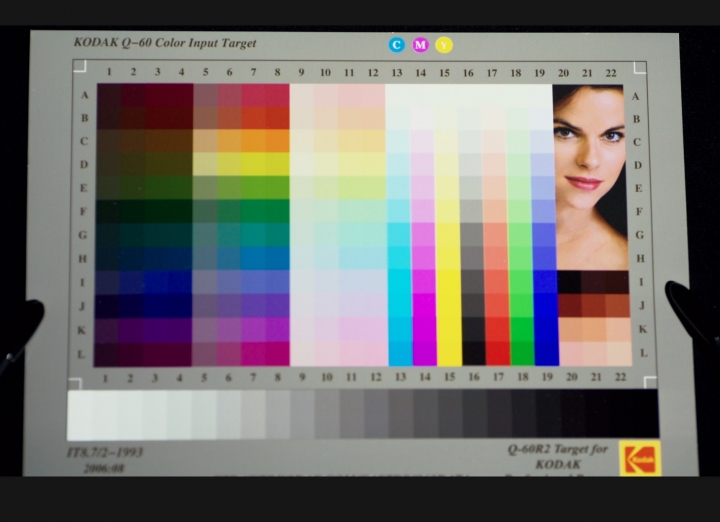Pick the saturated cyan patch at L13
Viewport: 720px width, 522px height.
tap(400, 353)
